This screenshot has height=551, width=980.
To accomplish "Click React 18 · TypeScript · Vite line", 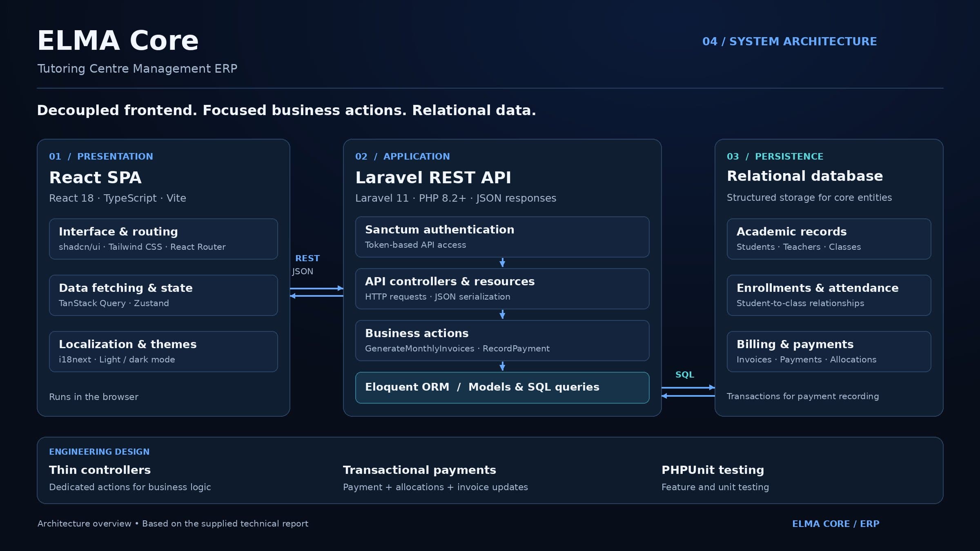I will tap(118, 198).
